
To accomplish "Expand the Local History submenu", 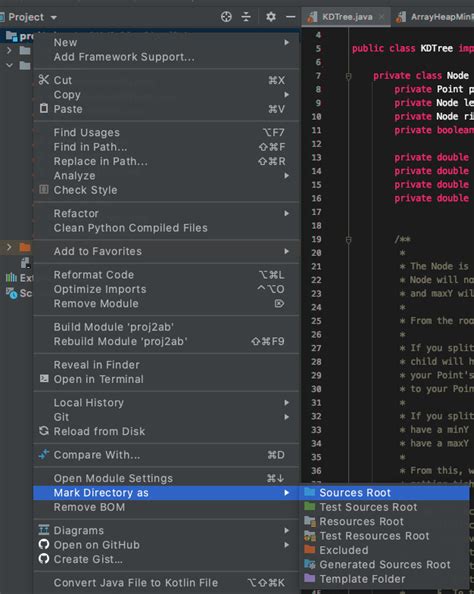I will pos(167,402).
